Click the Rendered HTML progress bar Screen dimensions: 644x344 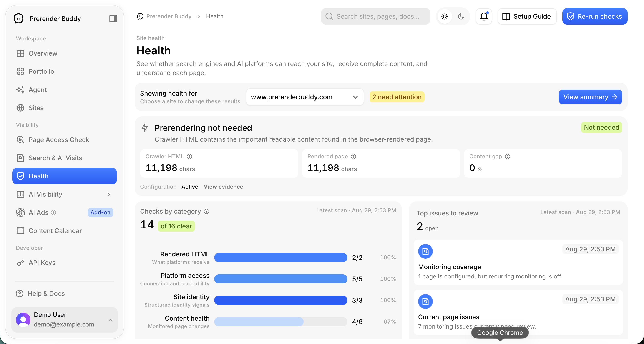click(x=281, y=258)
